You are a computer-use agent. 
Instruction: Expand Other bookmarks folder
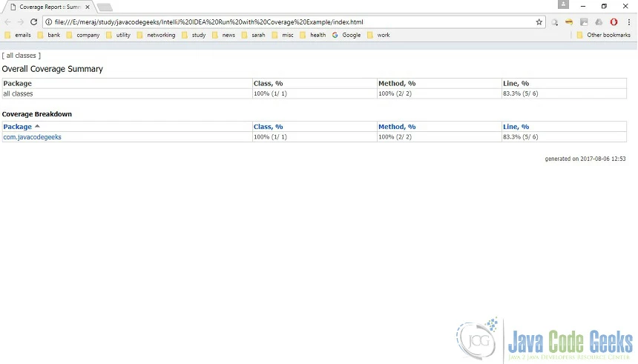coord(604,35)
